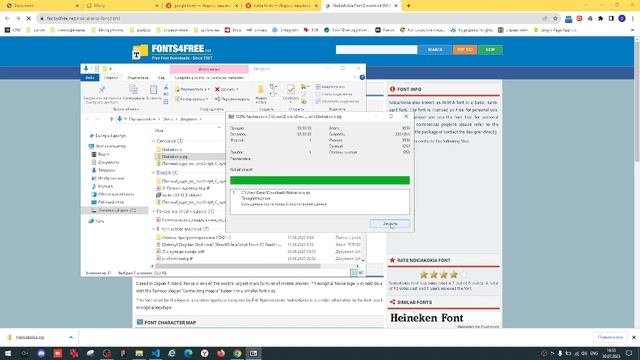Open Visual Studio Code from the taskbar
Viewport: 640px width, 360px height.
tap(156, 353)
